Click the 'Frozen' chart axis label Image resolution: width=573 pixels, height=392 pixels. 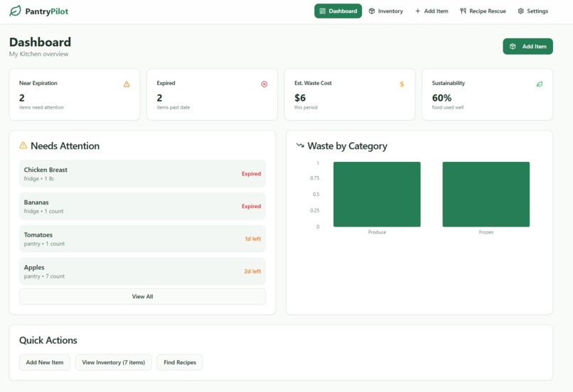[486, 232]
